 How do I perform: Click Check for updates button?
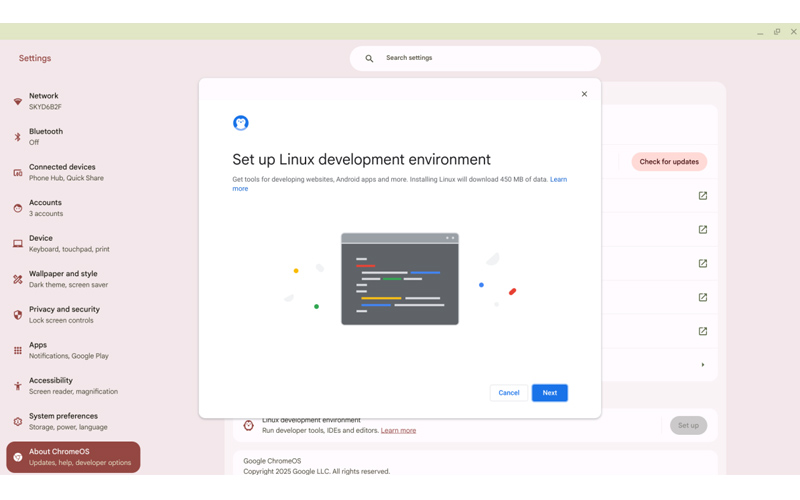click(669, 162)
